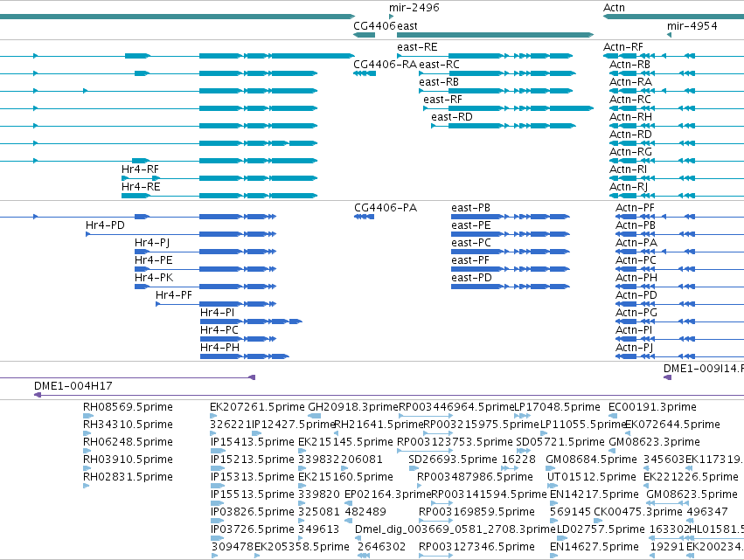This screenshot has width=744, height=560.
Task: Click the Hr4-PK CDS label
Action: tap(154, 278)
